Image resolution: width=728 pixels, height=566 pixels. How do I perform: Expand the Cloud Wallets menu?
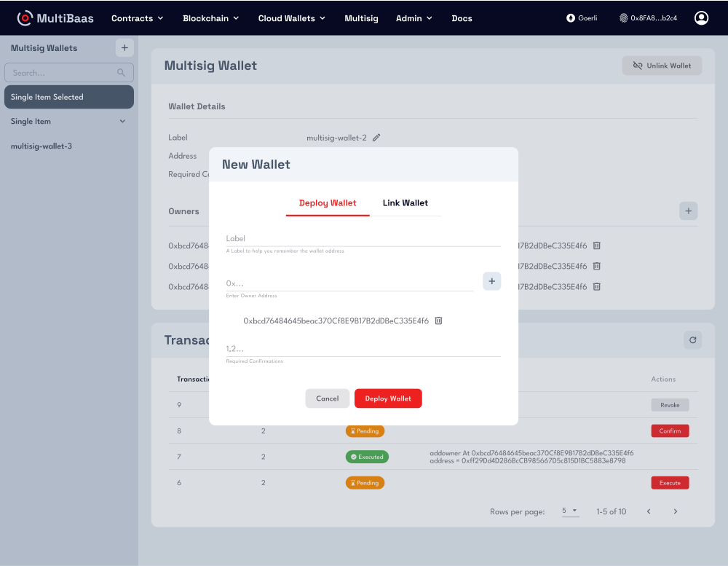(291, 18)
